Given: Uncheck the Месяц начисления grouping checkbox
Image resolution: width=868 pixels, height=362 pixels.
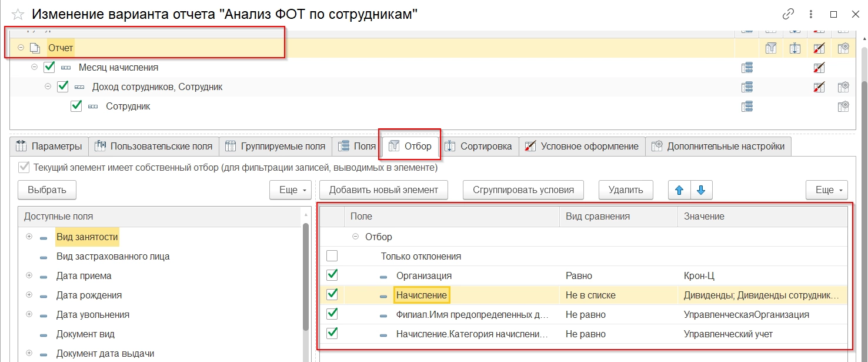Looking at the screenshot, I should (49, 68).
